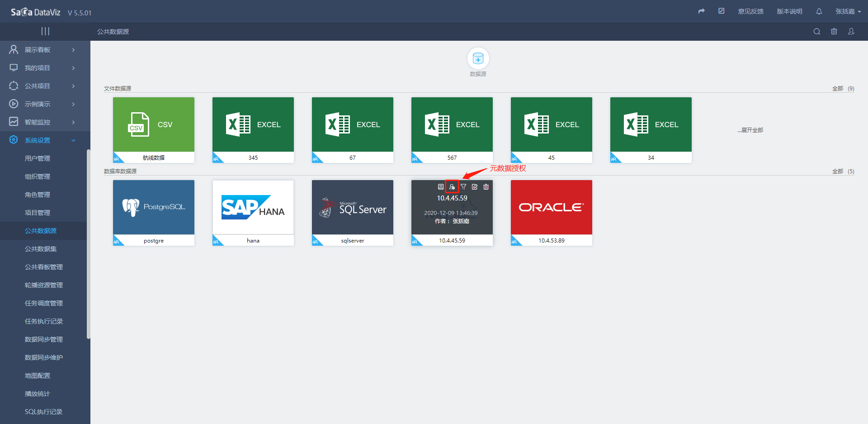Open the notification bell
Screen dimensions: 868x424
tap(819, 11)
